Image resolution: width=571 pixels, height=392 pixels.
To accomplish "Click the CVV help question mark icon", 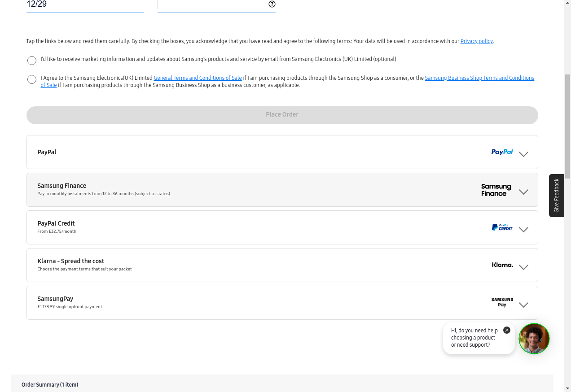I will [272, 4].
